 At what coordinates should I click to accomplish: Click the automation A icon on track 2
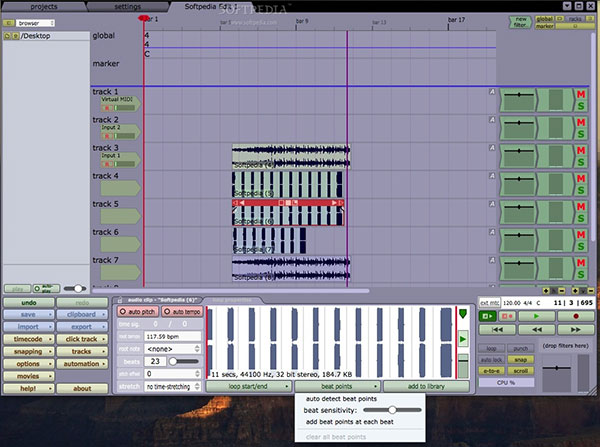point(492,120)
